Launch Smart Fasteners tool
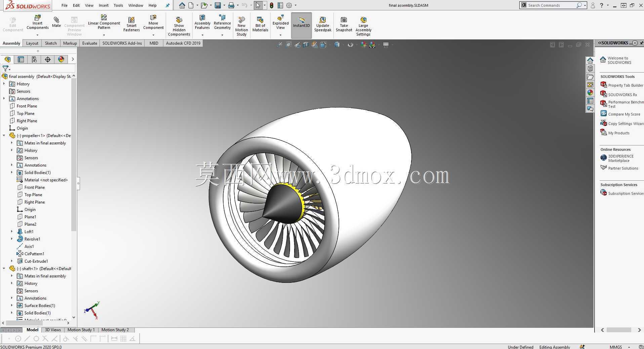 pyautogui.click(x=131, y=24)
